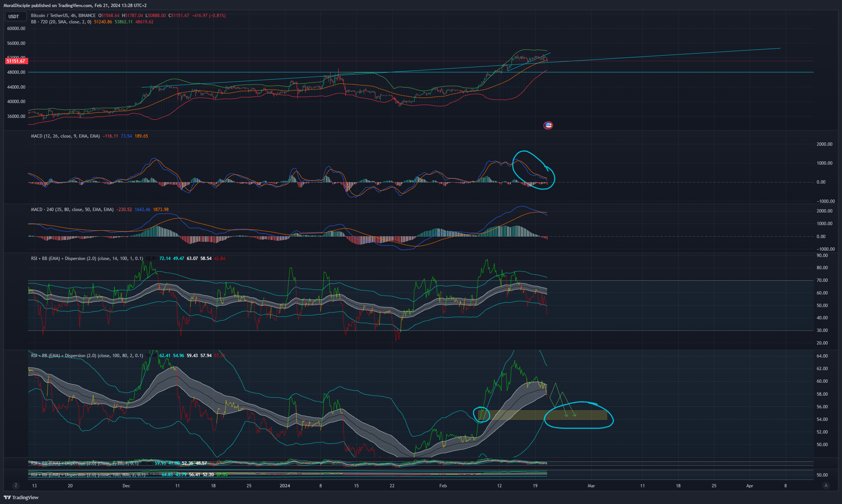Screen dimensions: 842x504
Task: Click the MoralDisciple published on TradingView.com header
Action: (x=75, y=5)
